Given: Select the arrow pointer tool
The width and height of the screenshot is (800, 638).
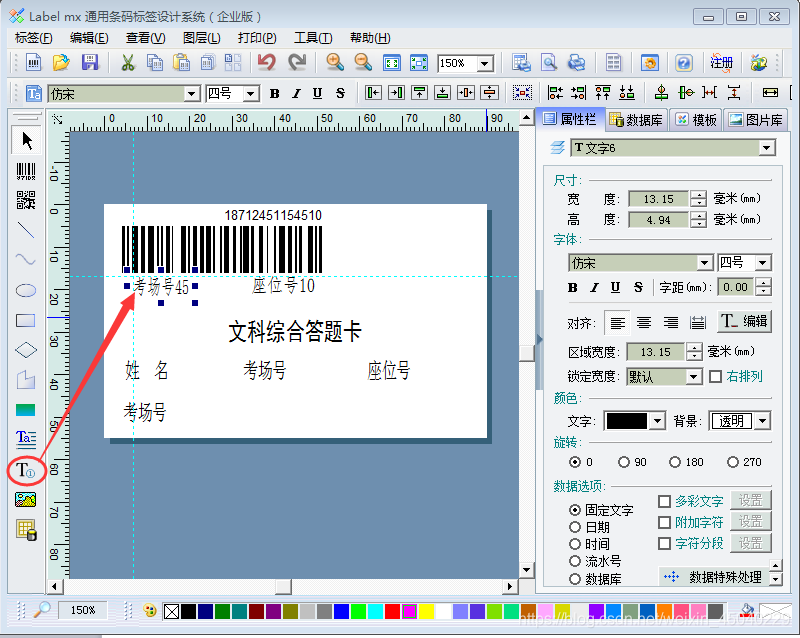Looking at the screenshot, I should pyautogui.click(x=26, y=141).
